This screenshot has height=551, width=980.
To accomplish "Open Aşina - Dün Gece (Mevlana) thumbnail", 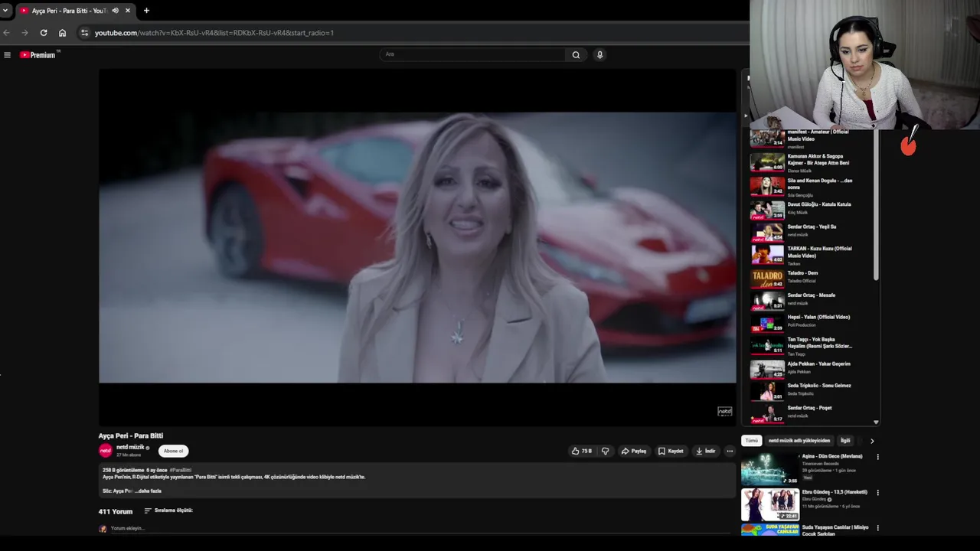I will 770,469.
